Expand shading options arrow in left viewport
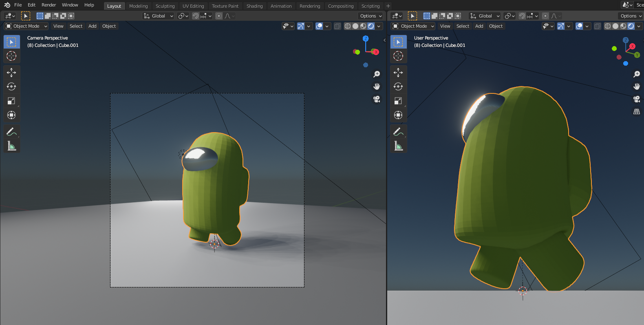The image size is (644, 325). coord(379,26)
